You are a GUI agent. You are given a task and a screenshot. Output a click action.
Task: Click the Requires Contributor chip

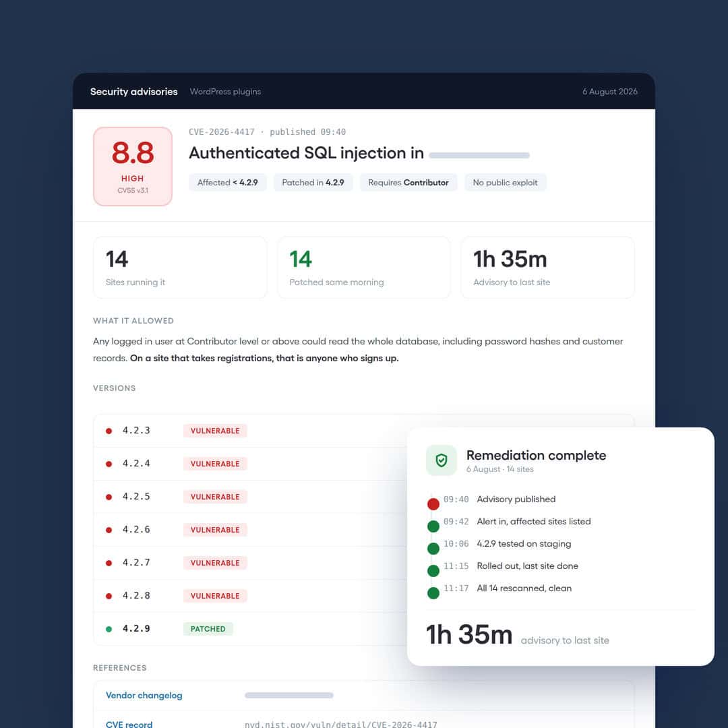click(x=408, y=183)
